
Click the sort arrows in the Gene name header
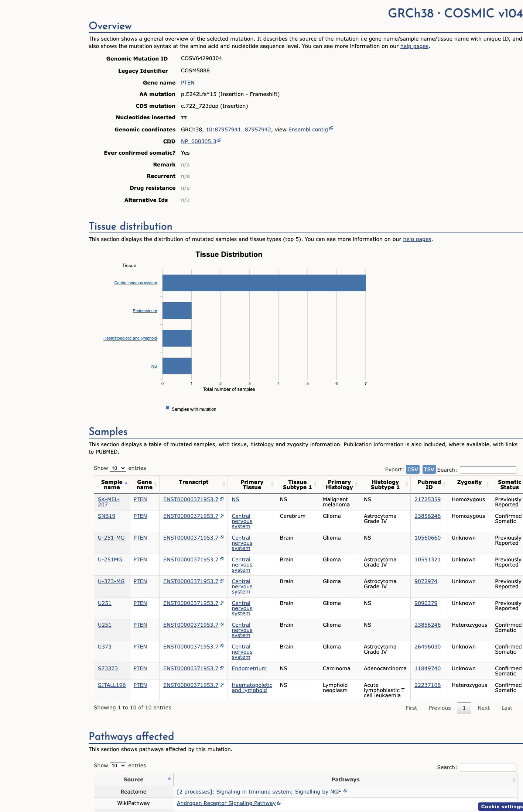coord(155,485)
